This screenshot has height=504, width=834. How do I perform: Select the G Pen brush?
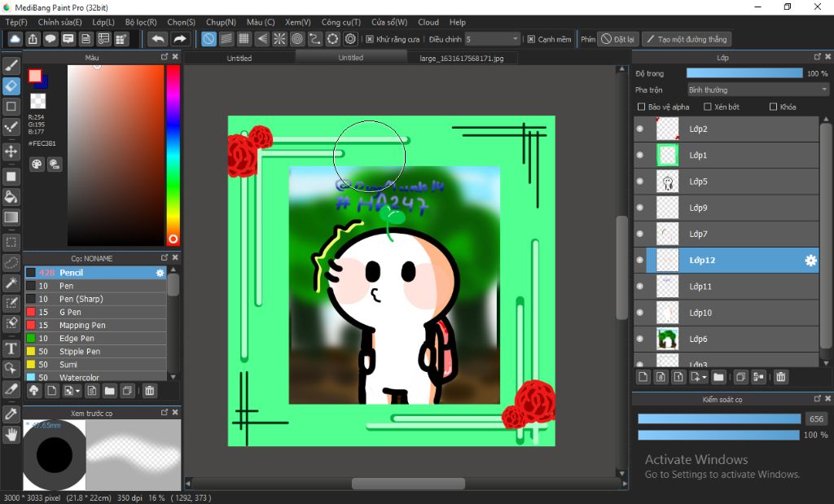(x=96, y=312)
